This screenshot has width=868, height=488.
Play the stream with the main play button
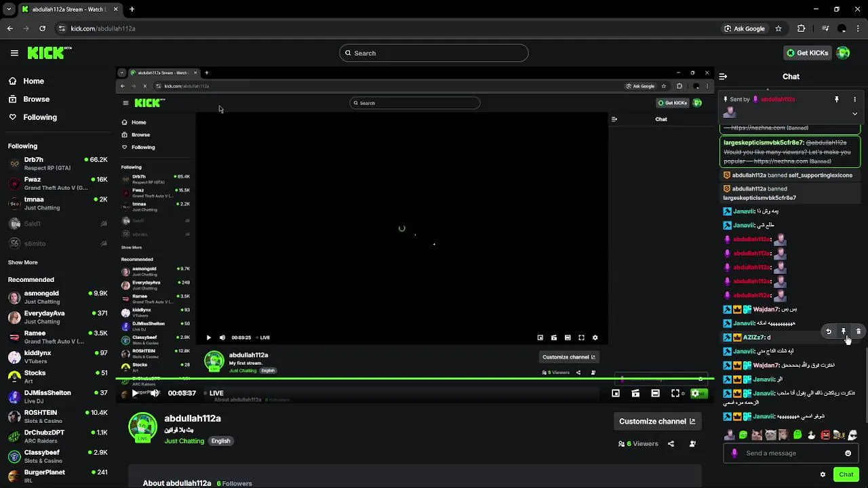(135, 393)
